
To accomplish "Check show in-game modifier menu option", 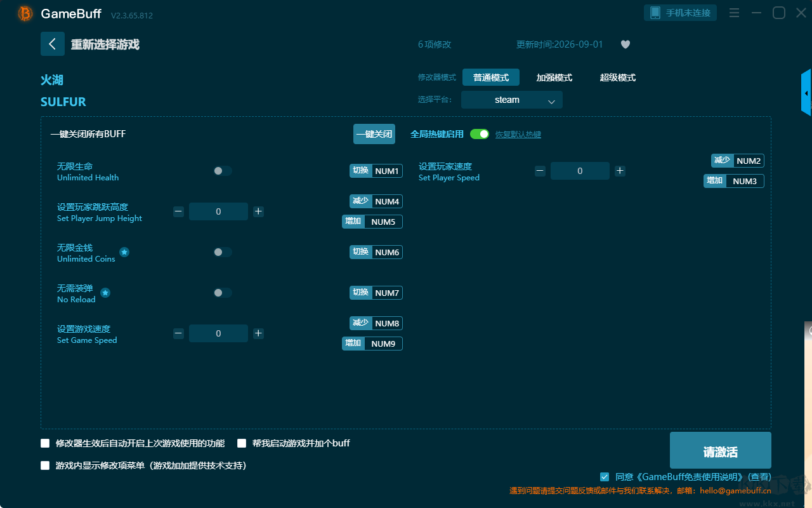I will 45,465.
